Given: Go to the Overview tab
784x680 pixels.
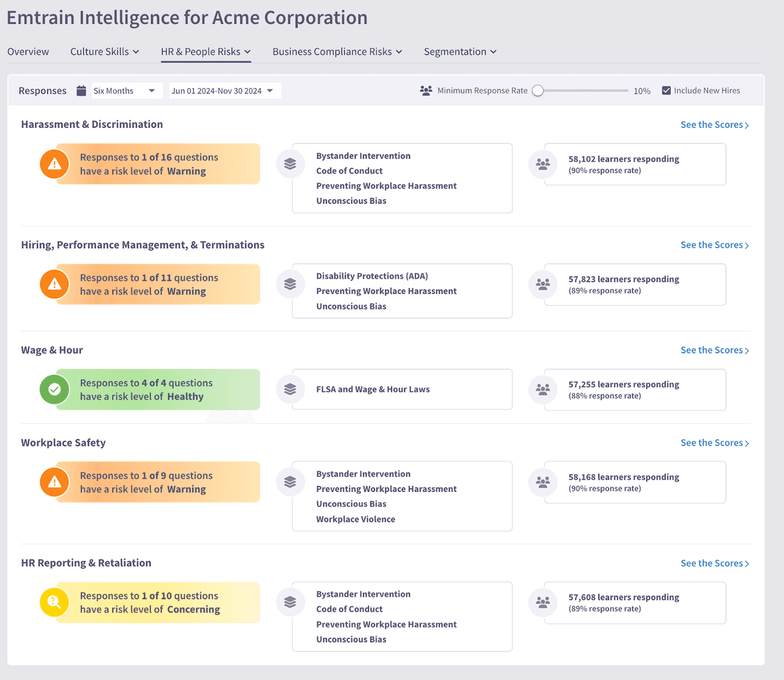Looking at the screenshot, I should click(x=28, y=52).
